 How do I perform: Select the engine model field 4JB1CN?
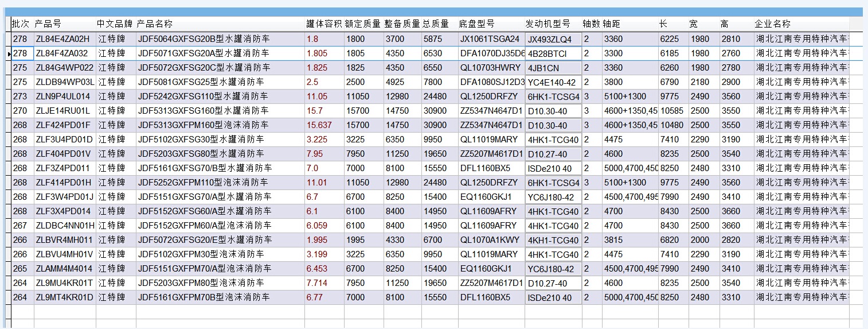[x=553, y=68]
